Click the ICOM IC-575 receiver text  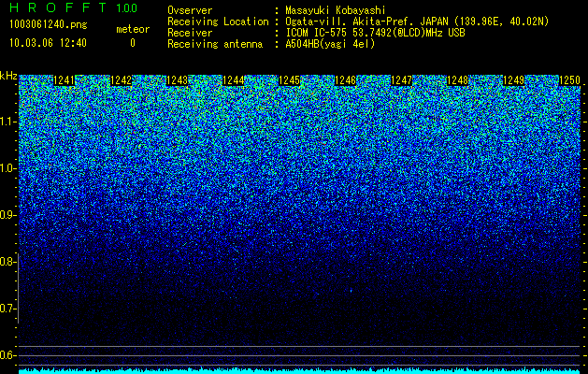(x=375, y=33)
